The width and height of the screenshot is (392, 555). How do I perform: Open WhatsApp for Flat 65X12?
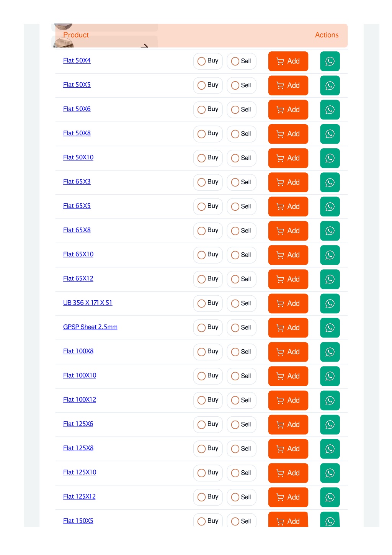pyautogui.click(x=330, y=279)
